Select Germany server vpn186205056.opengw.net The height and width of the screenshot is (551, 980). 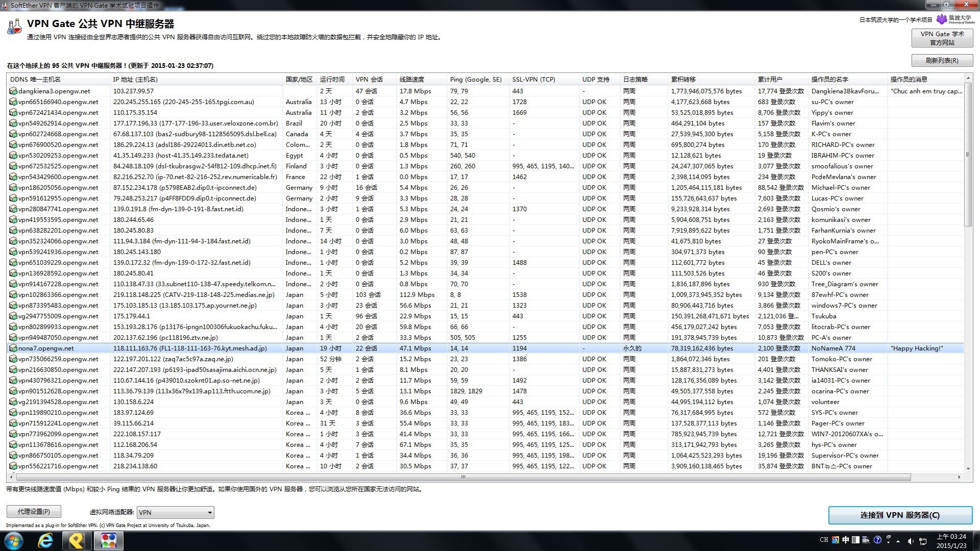pos(485,188)
